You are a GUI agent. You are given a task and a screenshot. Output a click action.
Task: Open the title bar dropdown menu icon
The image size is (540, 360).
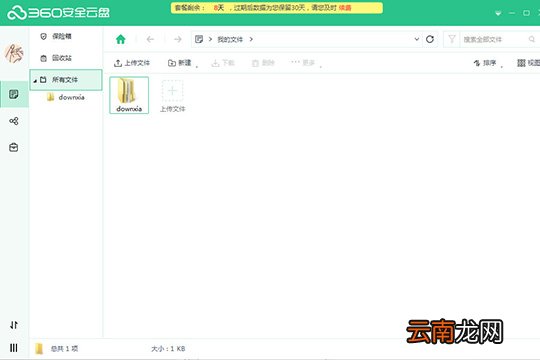click(498, 13)
